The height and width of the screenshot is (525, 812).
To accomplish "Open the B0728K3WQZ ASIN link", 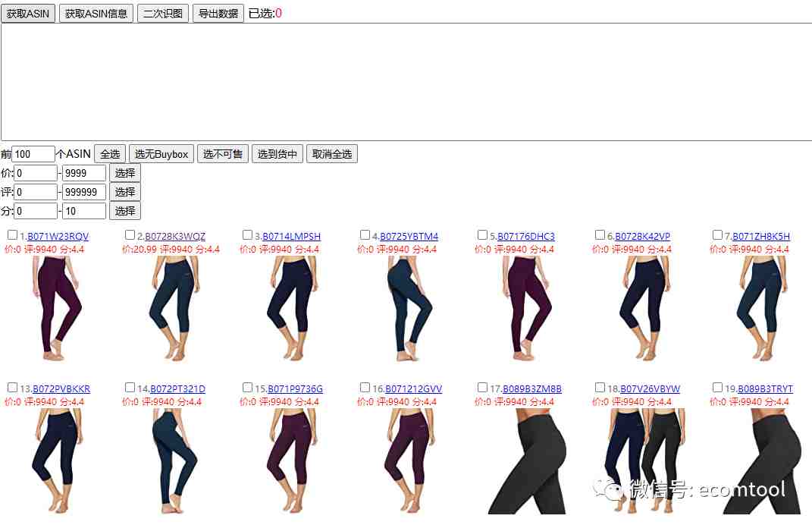I will [175, 237].
